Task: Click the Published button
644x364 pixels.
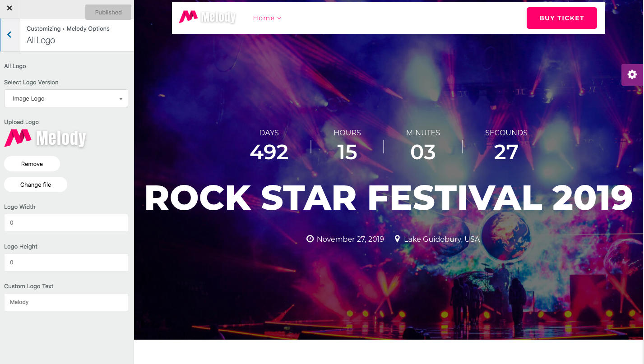Action: [108, 12]
